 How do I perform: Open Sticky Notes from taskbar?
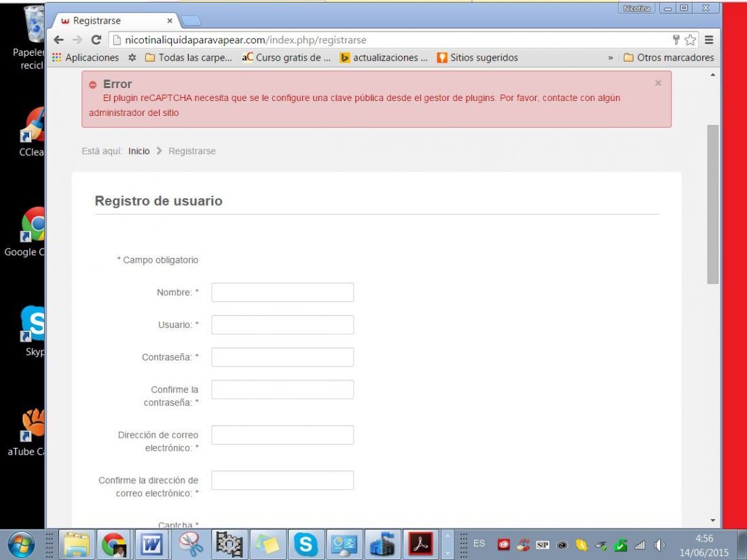point(268,544)
